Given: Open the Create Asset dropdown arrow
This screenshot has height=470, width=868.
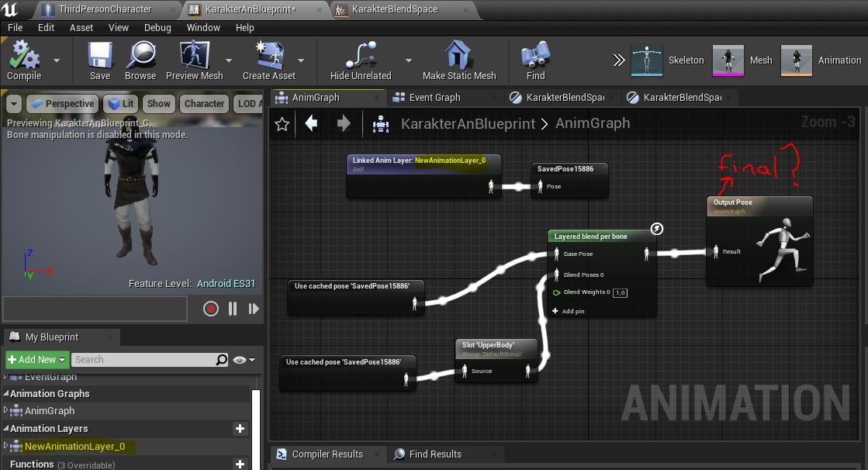Looking at the screenshot, I should pos(301,60).
